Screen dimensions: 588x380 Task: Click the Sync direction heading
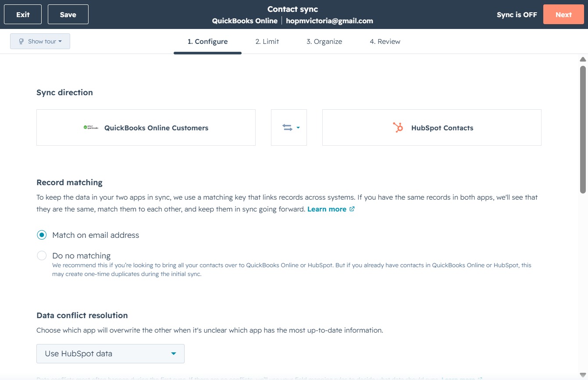(64, 93)
